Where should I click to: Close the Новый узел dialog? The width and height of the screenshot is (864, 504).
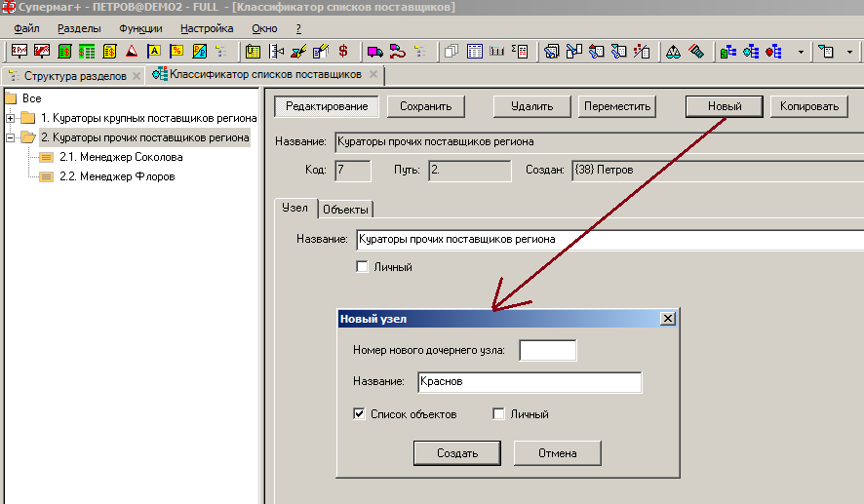pyautogui.click(x=667, y=319)
